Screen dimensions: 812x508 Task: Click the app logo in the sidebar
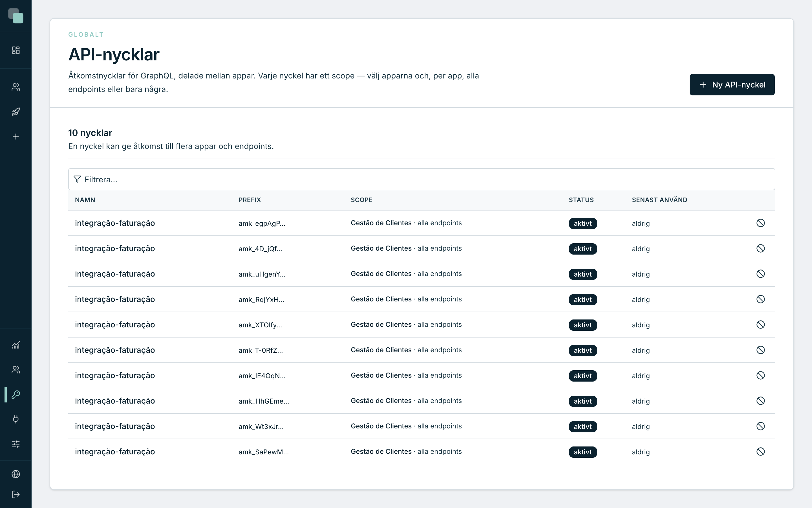16,16
